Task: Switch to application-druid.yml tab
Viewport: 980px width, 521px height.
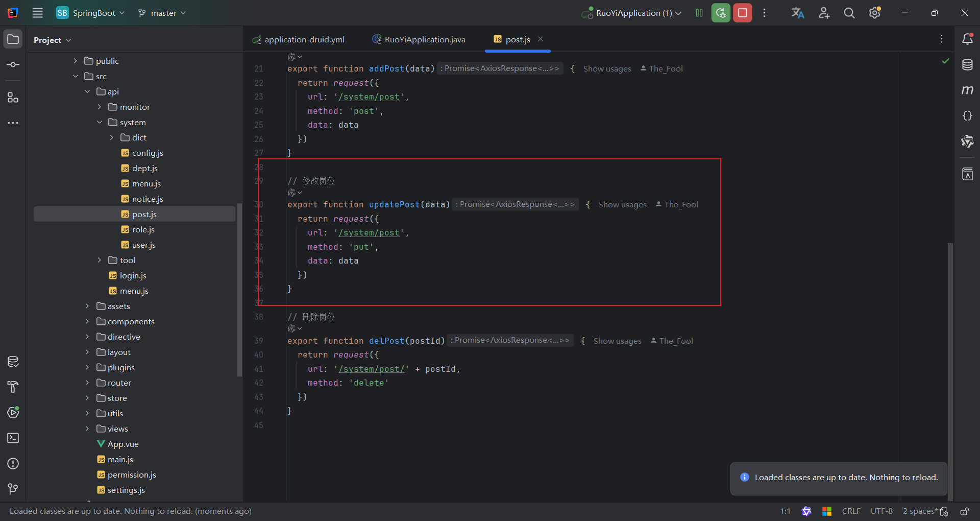Action: coord(299,39)
